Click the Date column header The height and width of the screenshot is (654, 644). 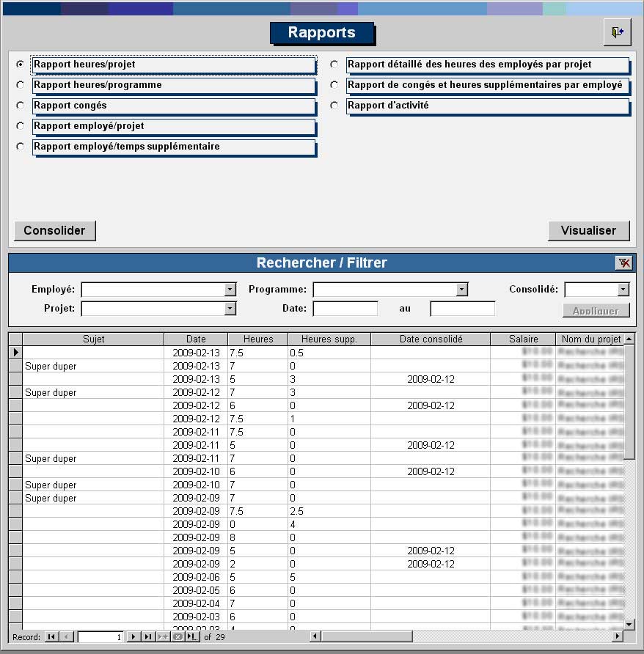pyautogui.click(x=196, y=339)
